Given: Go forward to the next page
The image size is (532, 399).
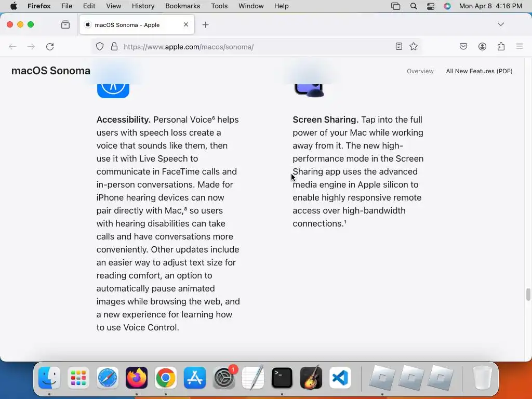Looking at the screenshot, I should pyautogui.click(x=31, y=46).
